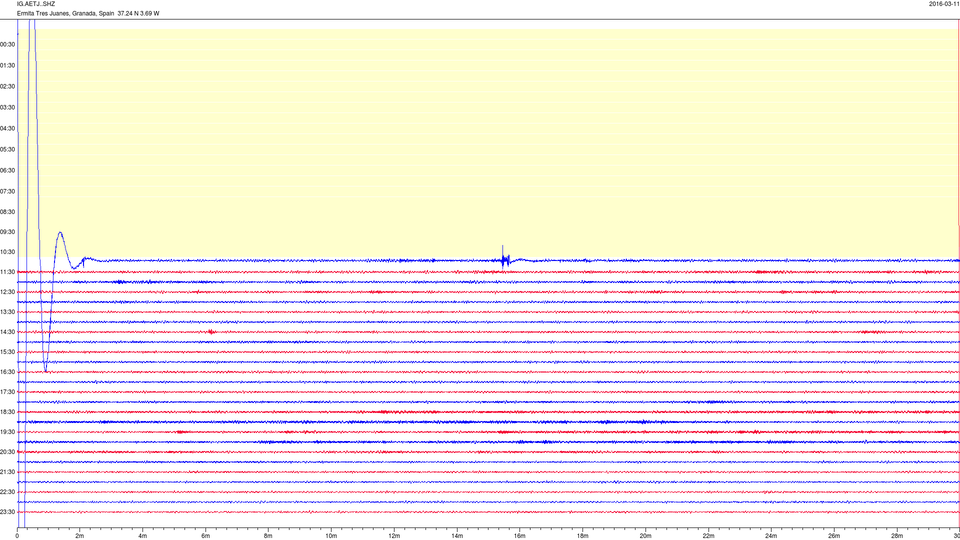This screenshot has width=960, height=540.
Task: Select the 00:30 time label
Action: coord(7,44)
